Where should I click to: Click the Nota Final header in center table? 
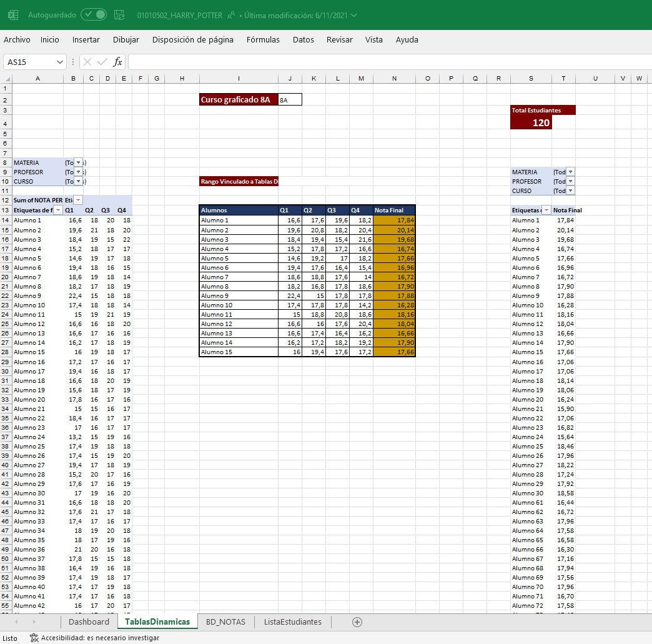(394, 210)
